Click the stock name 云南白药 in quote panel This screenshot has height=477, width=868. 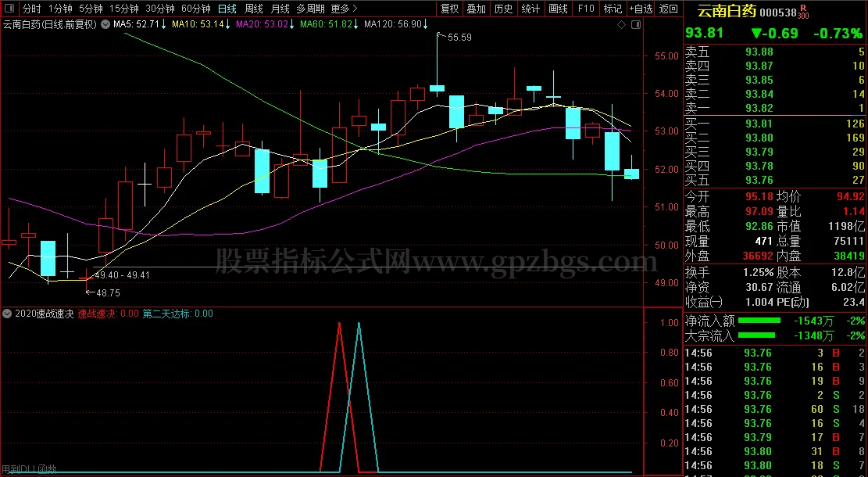[x=727, y=11]
